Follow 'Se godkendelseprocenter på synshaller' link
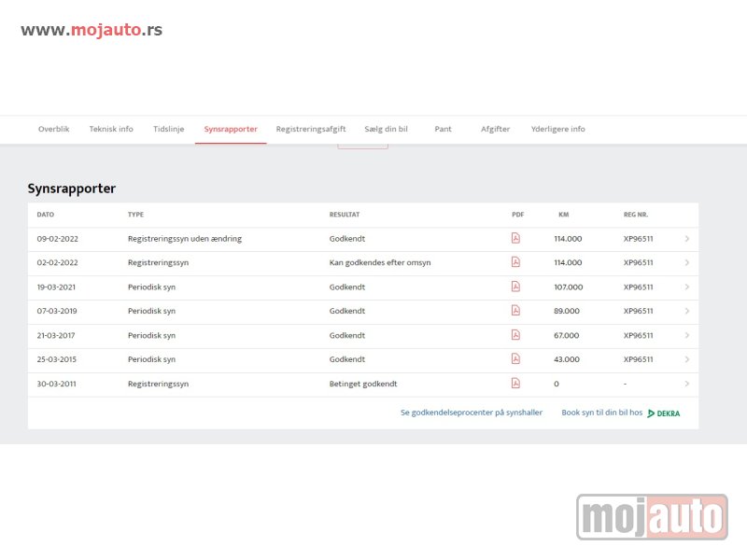This screenshot has height=560, width=747. pyautogui.click(x=472, y=413)
